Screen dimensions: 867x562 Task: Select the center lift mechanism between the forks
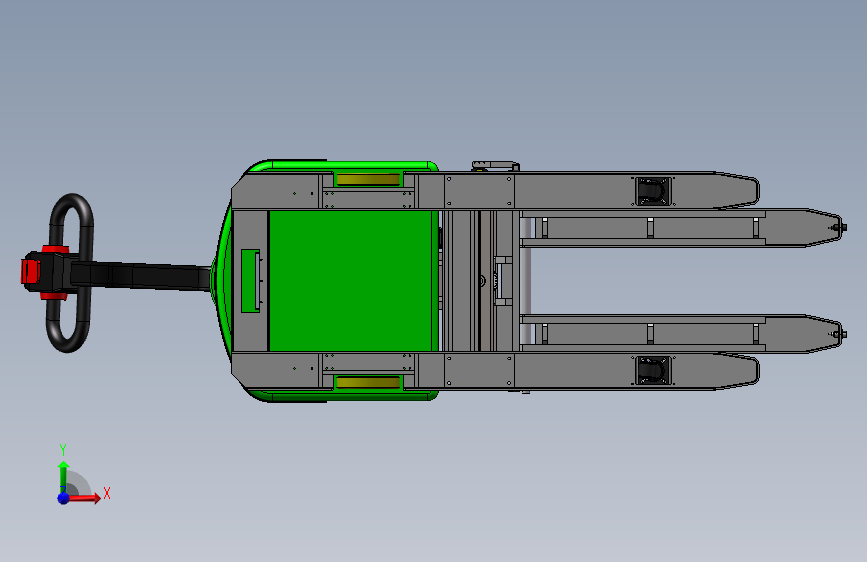(502, 281)
